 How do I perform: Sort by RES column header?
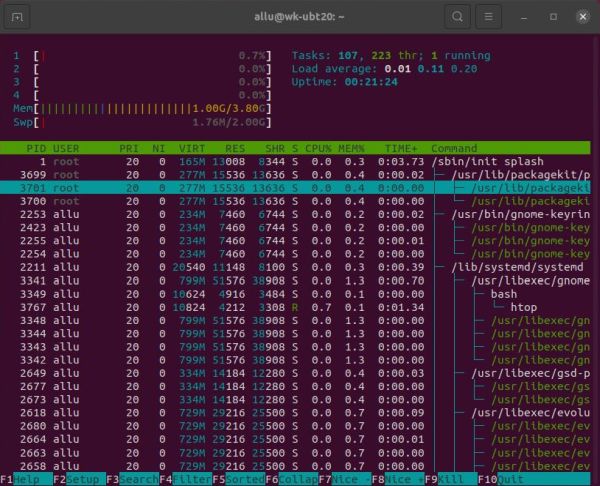click(x=235, y=148)
